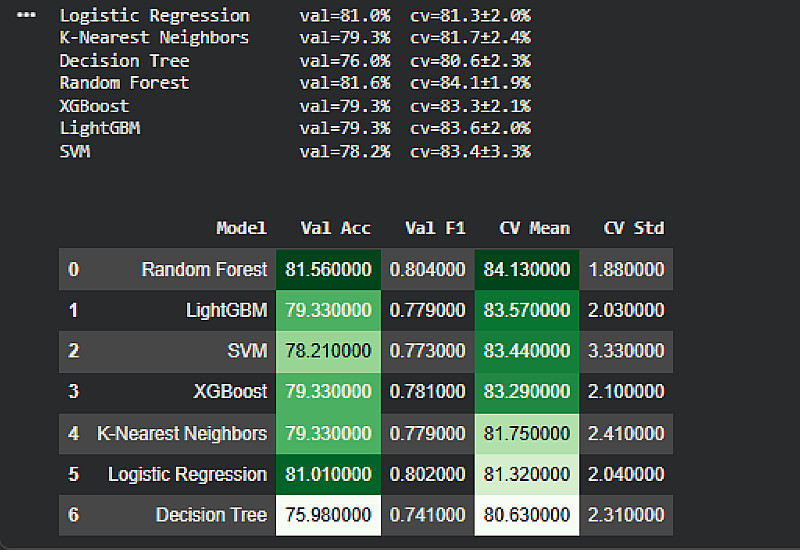Click the 81.320000 CV Mean cell
This screenshot has width=800, height=550.
point(527,474)
